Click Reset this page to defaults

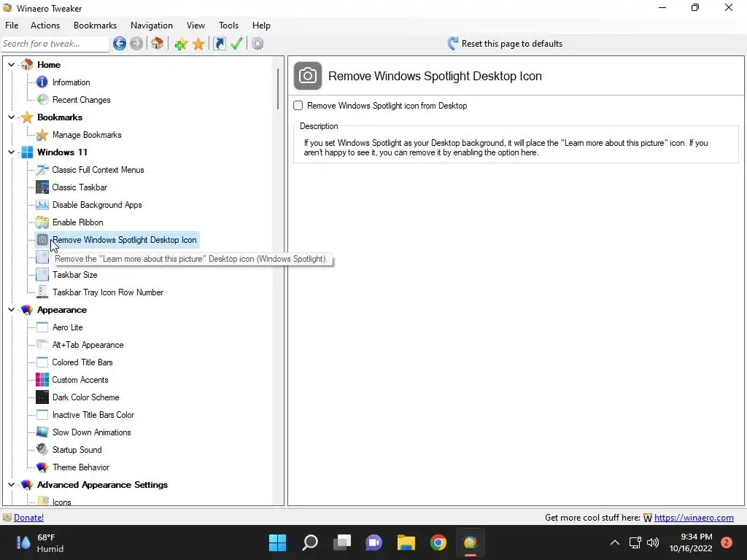tap(506, 44)
